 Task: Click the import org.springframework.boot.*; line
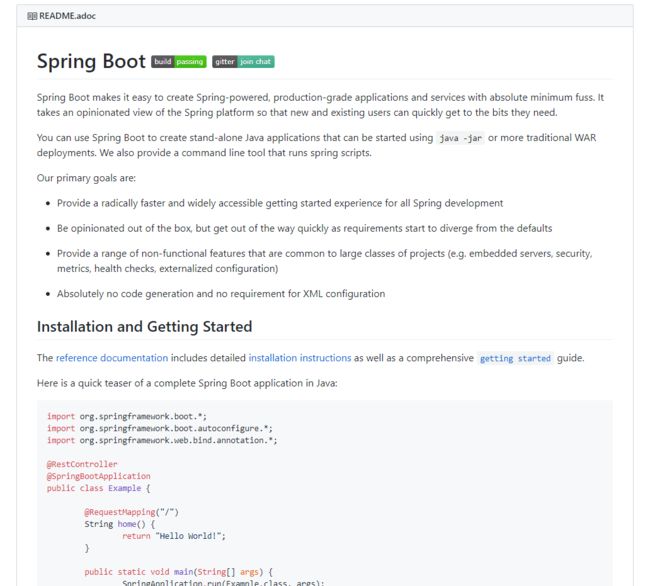tap(127, 416)
